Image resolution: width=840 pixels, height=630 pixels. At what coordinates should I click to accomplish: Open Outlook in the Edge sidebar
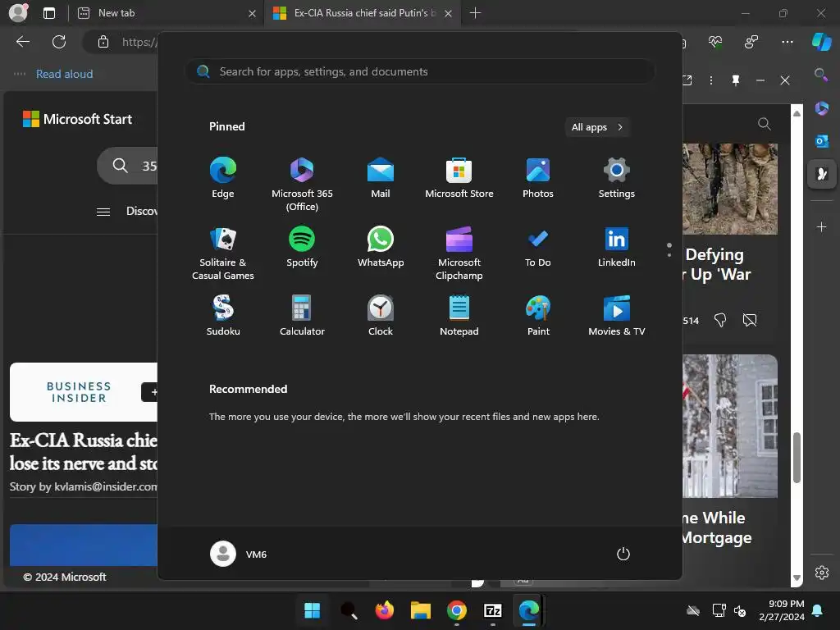click(822, 141)
